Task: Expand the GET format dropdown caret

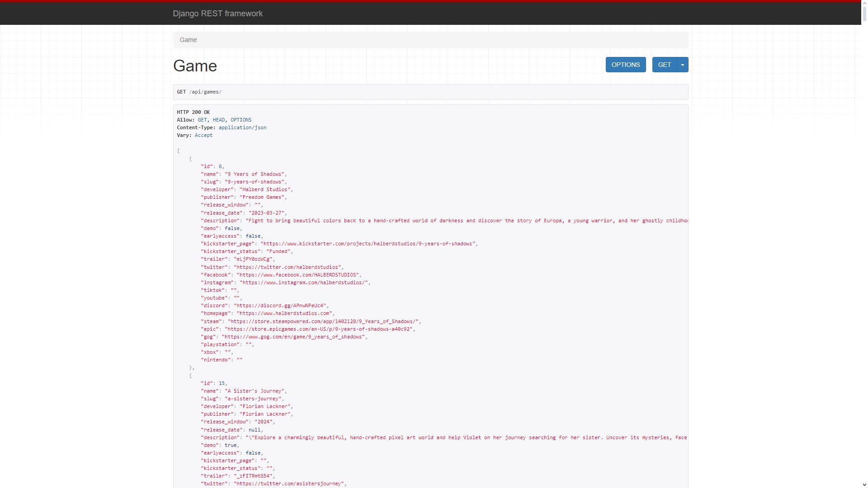Action: (x=683, y=65)
